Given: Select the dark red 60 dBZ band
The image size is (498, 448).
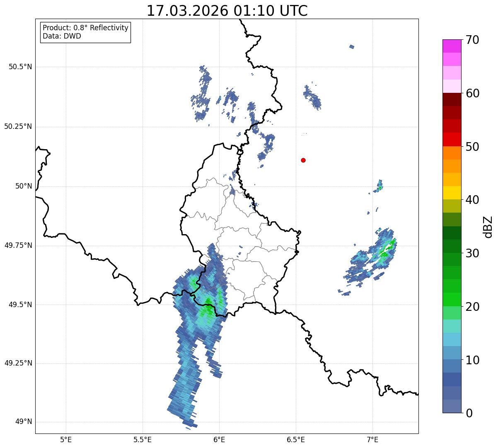Looking at the screenshot, I should (453, 99).
